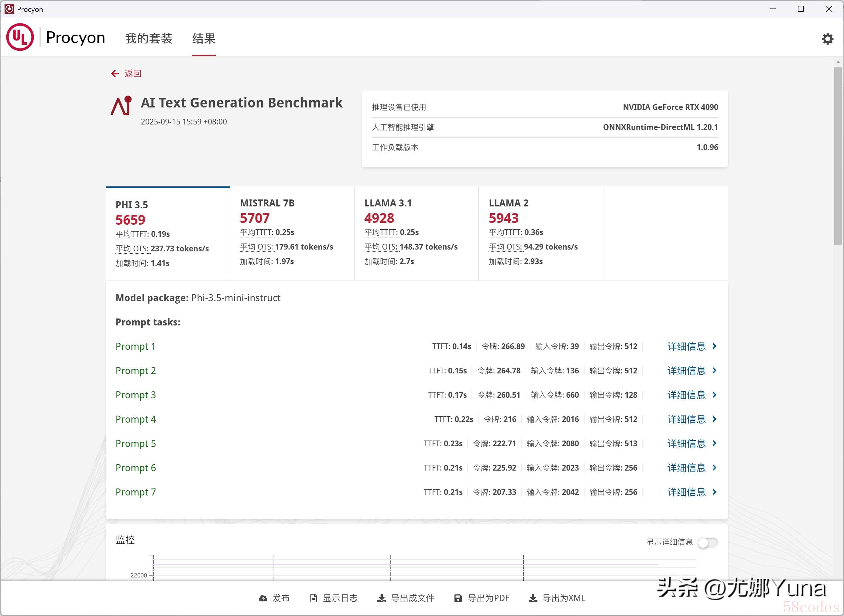Open settings with the gear icon
Screen dimensions: 844x616
827,39
